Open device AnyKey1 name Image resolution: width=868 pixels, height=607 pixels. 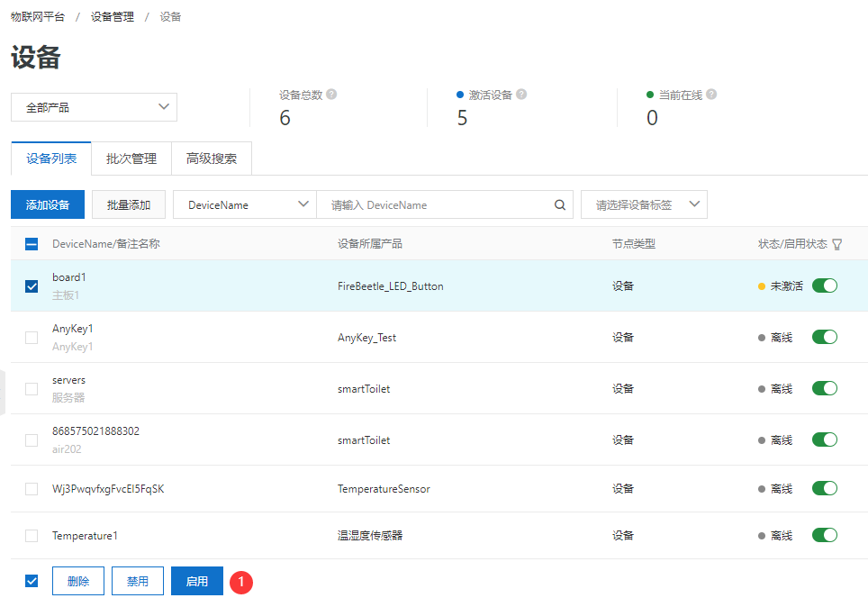(x=73, y=329)
